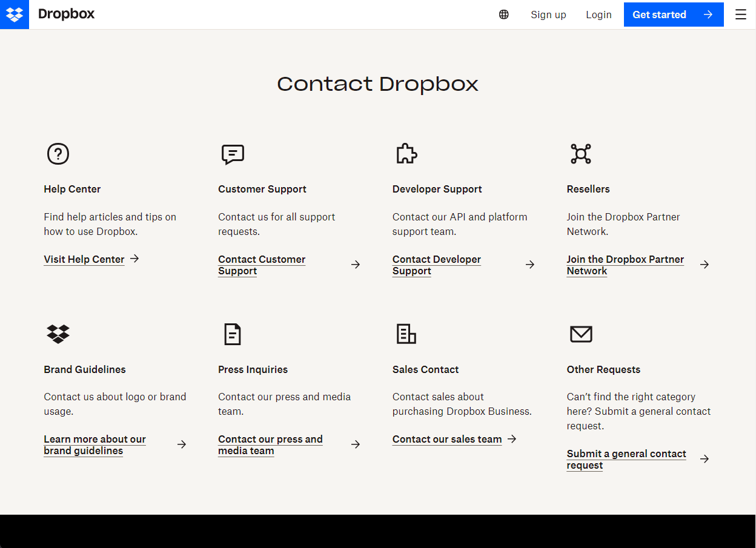756x548 pixels.
Task: Click 'Contact us for all support requests' text
Action: (277, 224)
